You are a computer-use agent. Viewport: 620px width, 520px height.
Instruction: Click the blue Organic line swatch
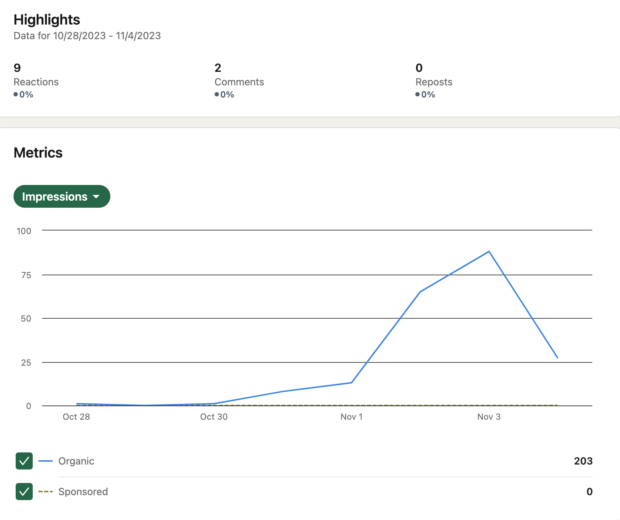click(45, 461)
